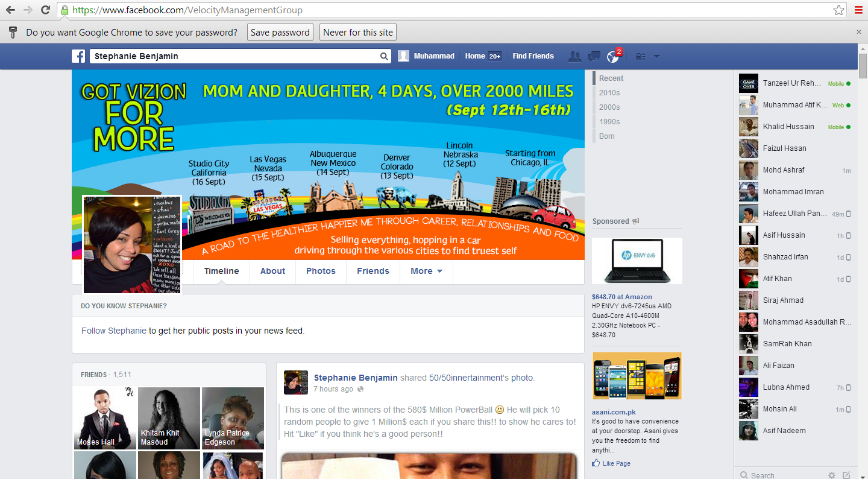Viewport: 868px width, 479px height.
Task: Open Privacy Shortcuts lock icon
Action: pyautogui.click(x=641, y=56)
